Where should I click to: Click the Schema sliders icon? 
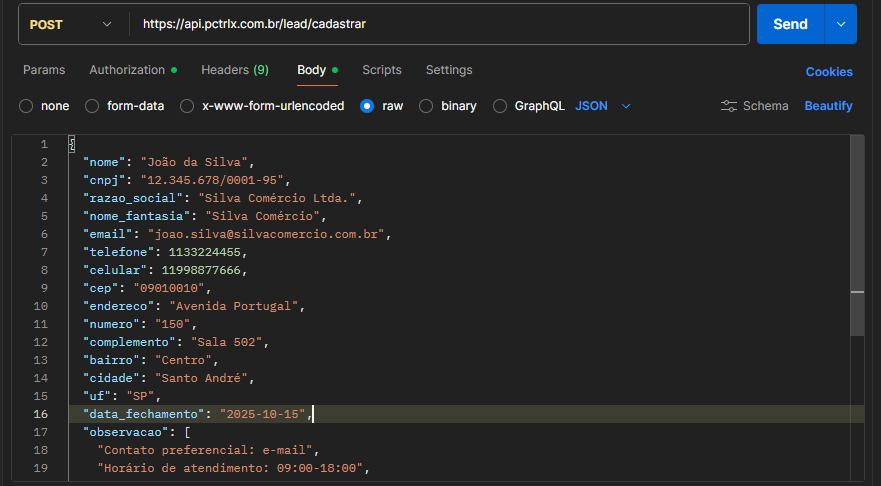[729, 106]
